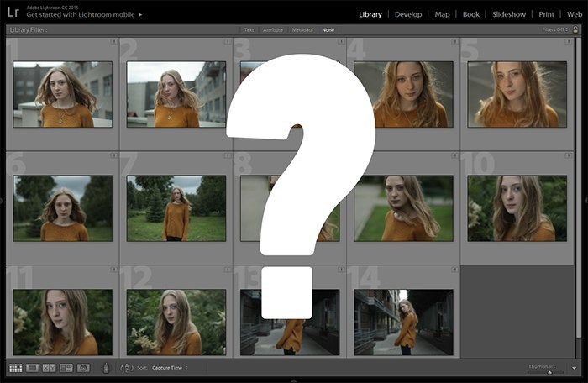Open the Slideshow module

[x=509, y=14]
